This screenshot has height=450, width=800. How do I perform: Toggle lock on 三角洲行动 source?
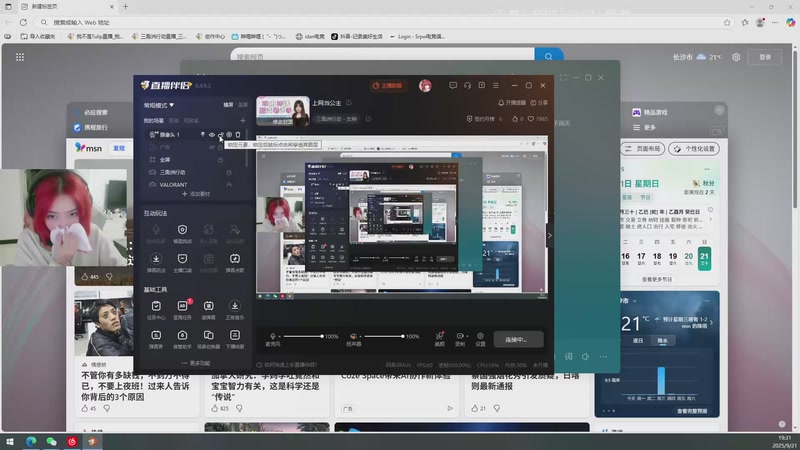coord(229,172)
